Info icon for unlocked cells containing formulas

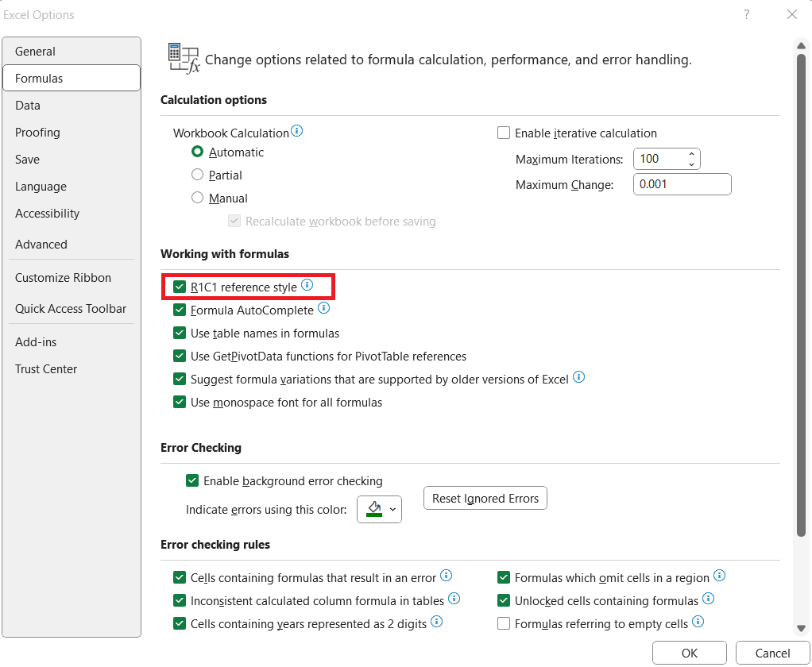(709, 599)
